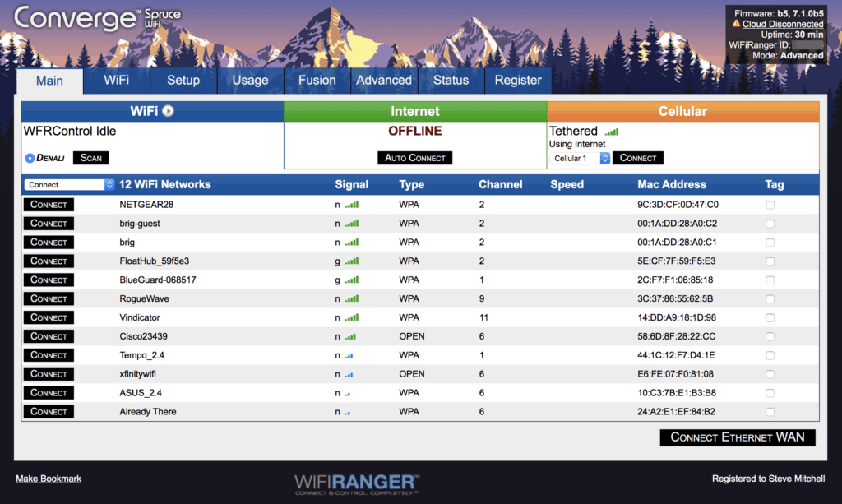Open the Connect action dropdown above network list
This screenshot has width=842, height=504.
click(69, 185)
